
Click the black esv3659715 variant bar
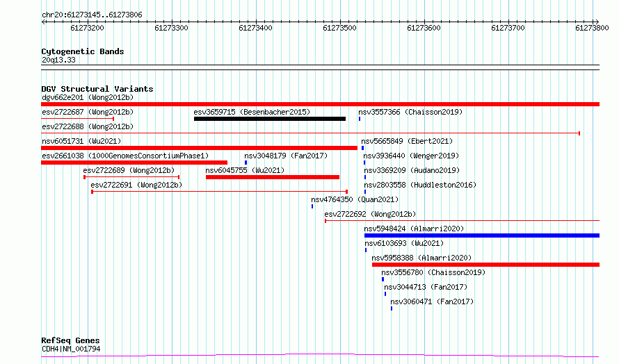click(270, 119)
